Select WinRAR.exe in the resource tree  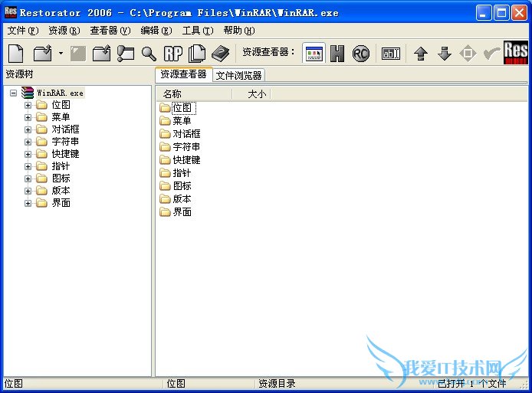[60, 93]
